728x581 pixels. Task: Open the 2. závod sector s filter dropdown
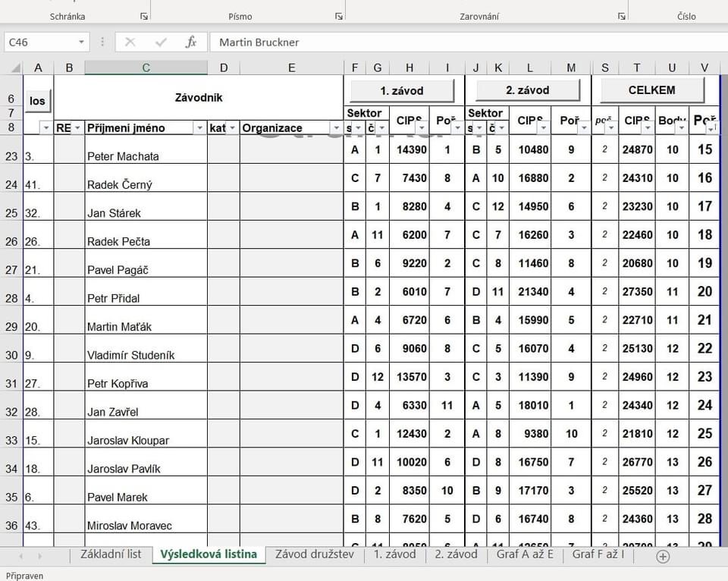point(479,127)
